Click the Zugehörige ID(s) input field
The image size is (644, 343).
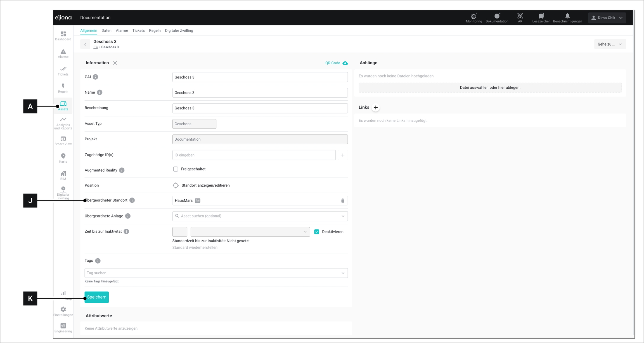[254, 155]
